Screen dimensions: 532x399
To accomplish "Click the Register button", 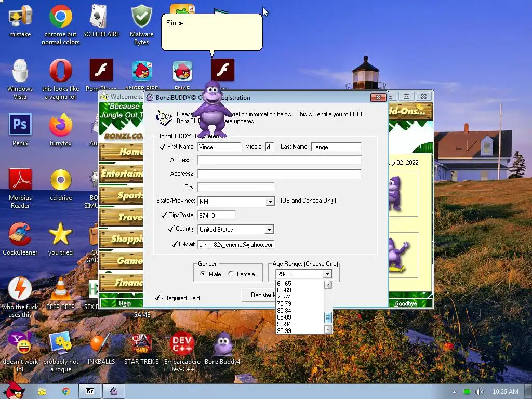I will [259, 295].
